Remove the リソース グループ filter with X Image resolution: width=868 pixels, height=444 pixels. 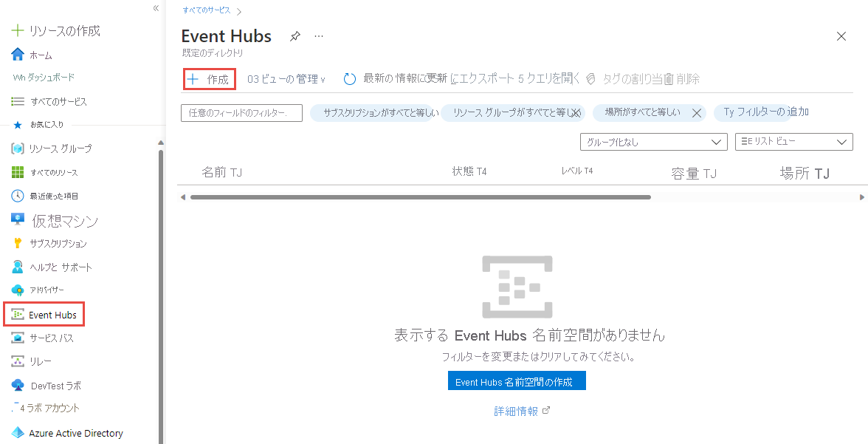(x=576, y=113)
